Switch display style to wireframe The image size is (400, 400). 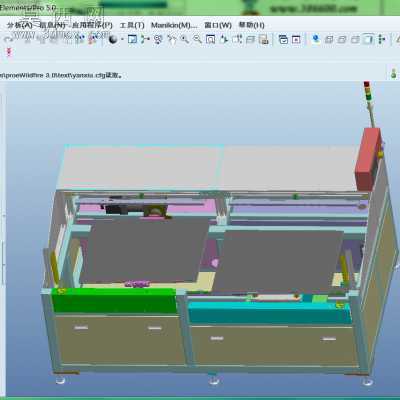pos(329,40)
